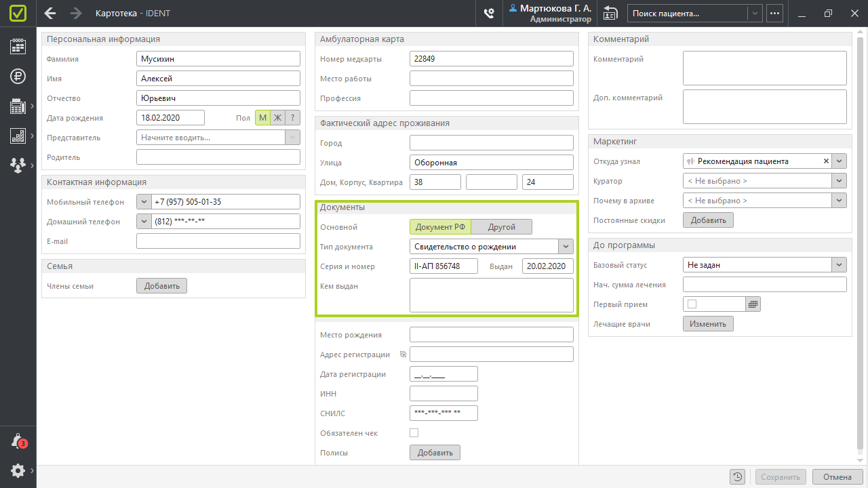868x488 pixels.
Task: Open notifications bell with 3 alerts
Action: 18,441
